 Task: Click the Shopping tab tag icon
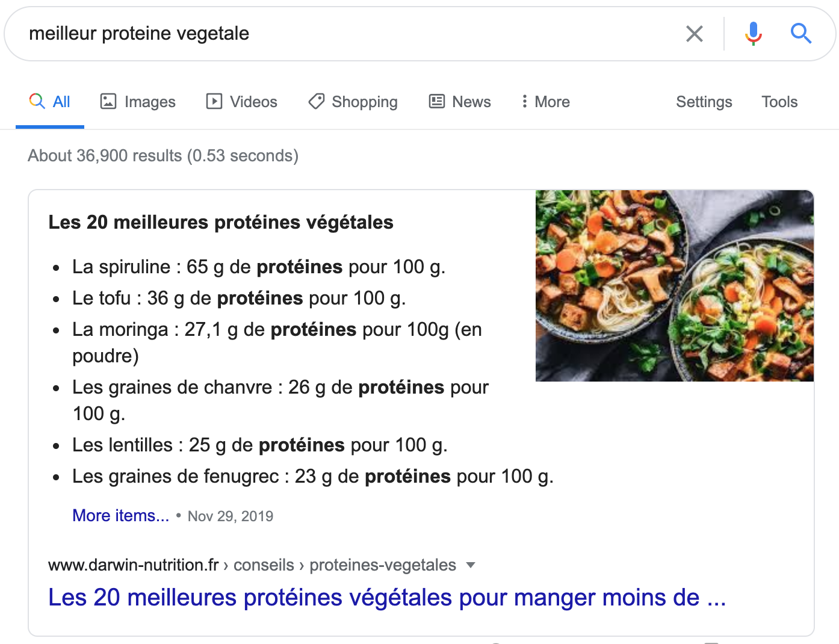[x=317, y=101]
